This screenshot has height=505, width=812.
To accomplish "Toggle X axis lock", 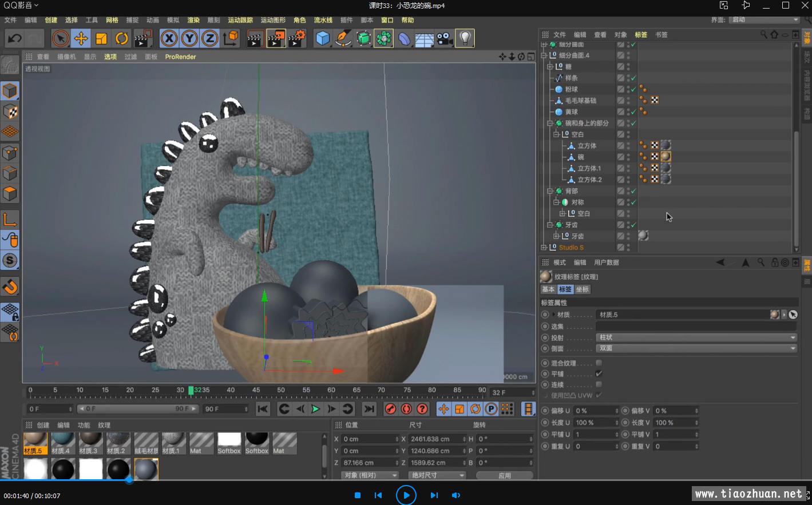I will tap(169, 38).
